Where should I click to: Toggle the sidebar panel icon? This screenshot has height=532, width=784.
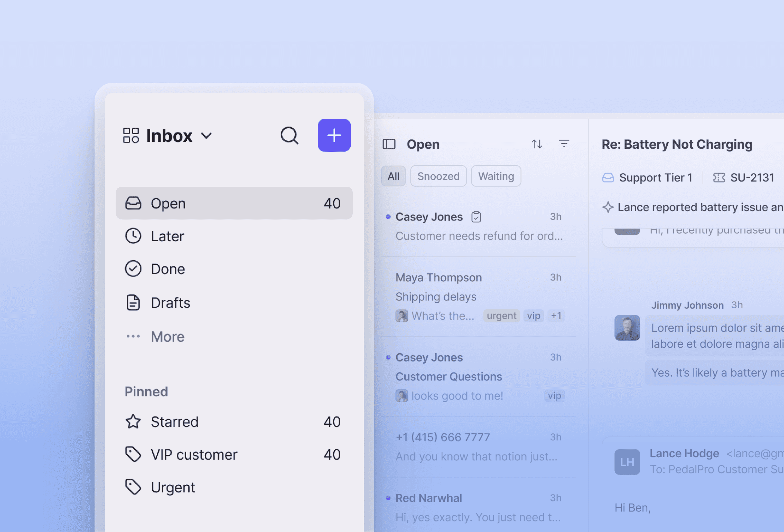click(x=389, y=144)
